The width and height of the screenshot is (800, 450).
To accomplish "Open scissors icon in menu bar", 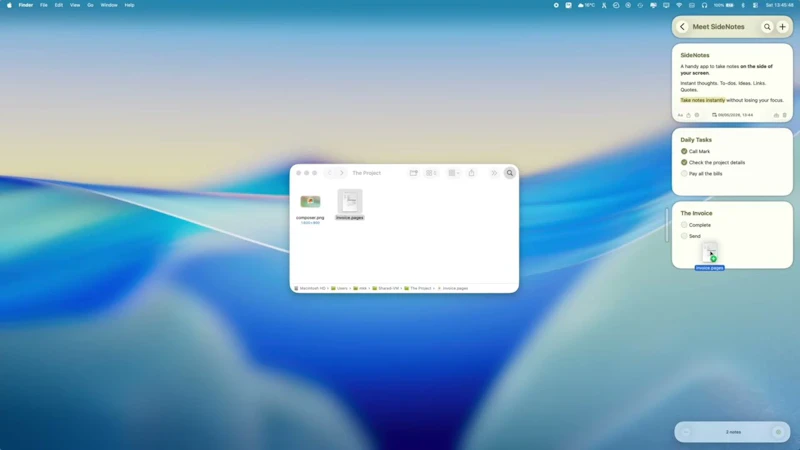I will click(x=604, y=5).
